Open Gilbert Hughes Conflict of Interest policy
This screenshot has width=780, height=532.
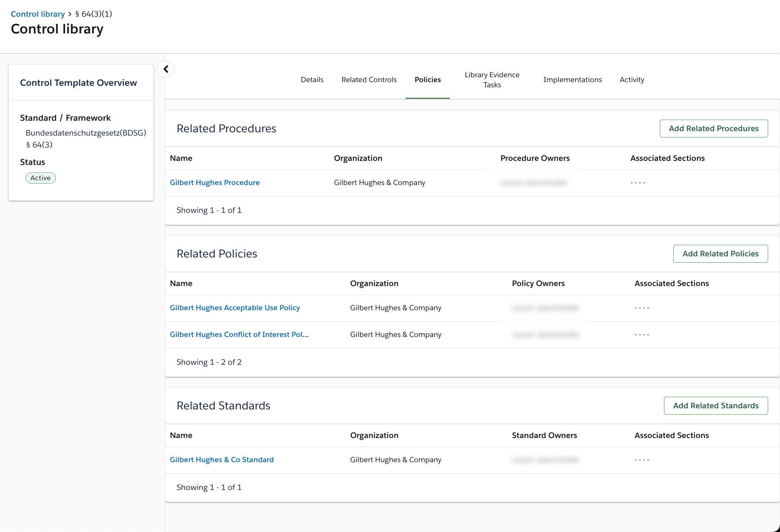pyautogui.click(x=239, y=334)
